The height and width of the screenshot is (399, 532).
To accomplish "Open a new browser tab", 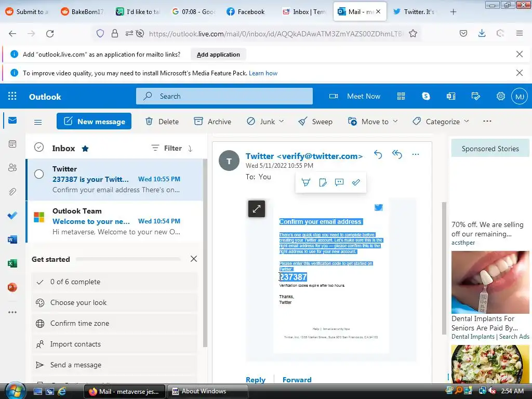I will click(x=453, y=12).
